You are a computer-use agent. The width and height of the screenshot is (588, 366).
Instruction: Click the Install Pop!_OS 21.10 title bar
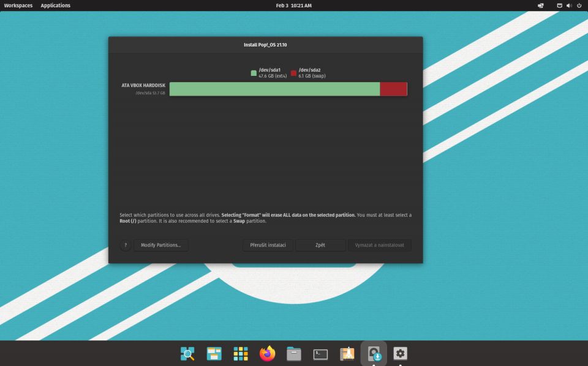265,45
